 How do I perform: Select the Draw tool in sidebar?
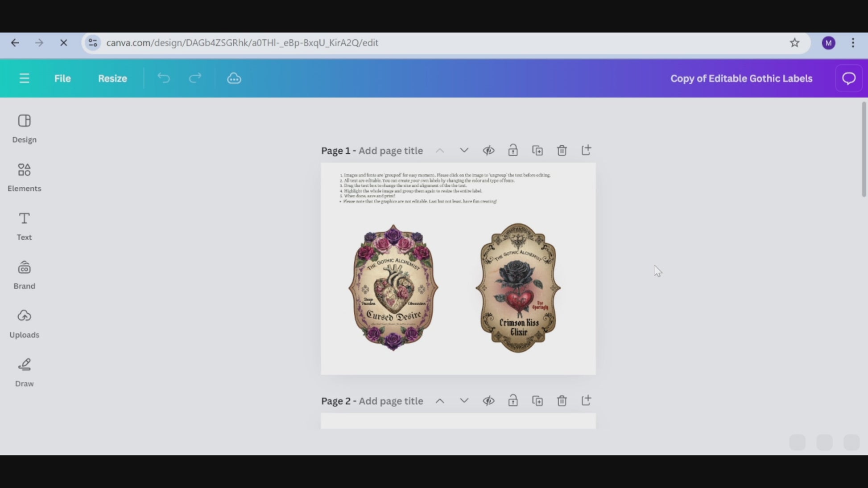(x=24, y=372)
